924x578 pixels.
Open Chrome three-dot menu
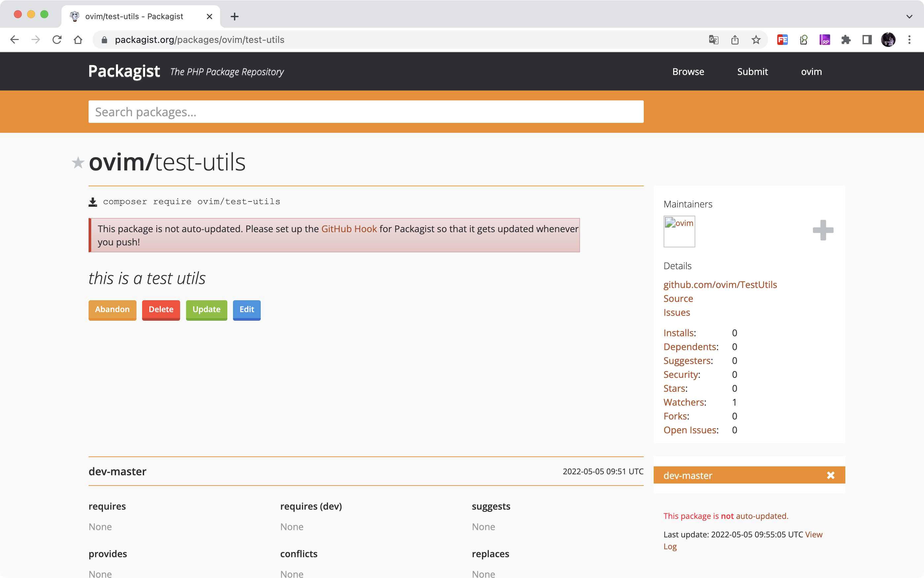tap(909, 40)
